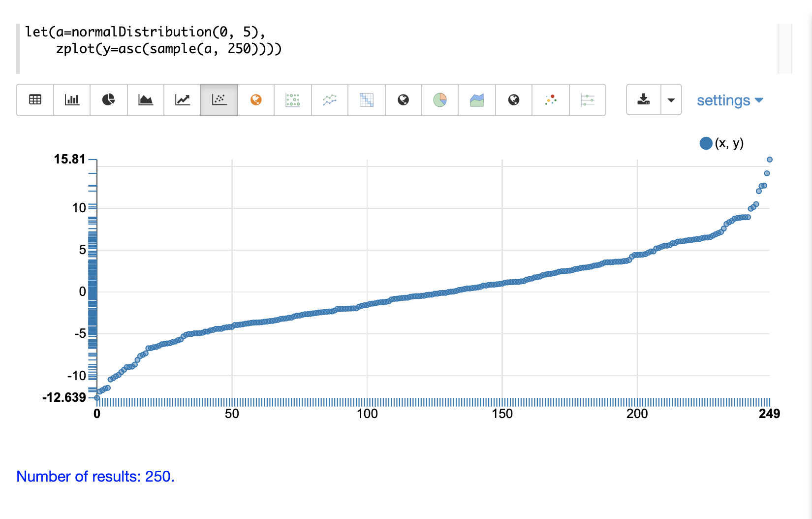Viewport: 812px width, 519px height.
Task: Select the green dotted bubble chart icon
Action: pyautogui.click(x=293, y=100)
